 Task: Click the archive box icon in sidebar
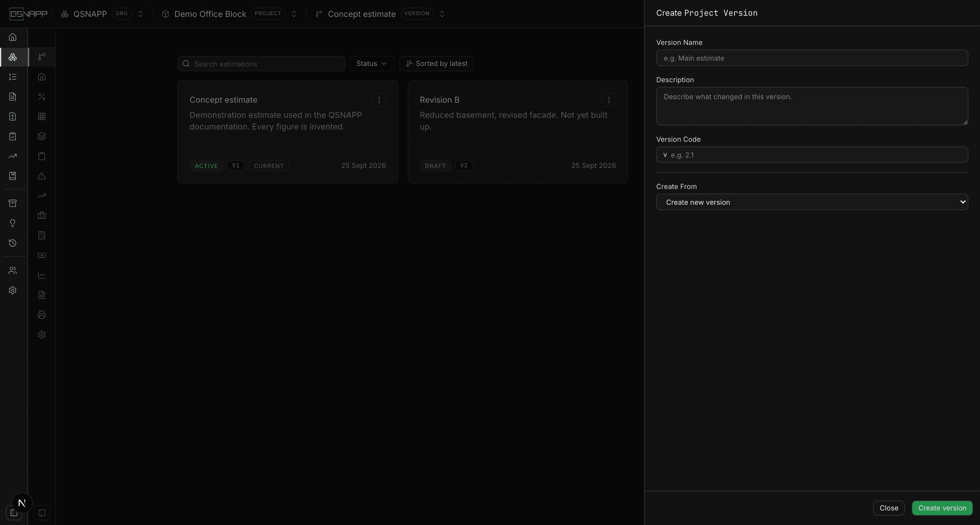click(x=13, y=203)
